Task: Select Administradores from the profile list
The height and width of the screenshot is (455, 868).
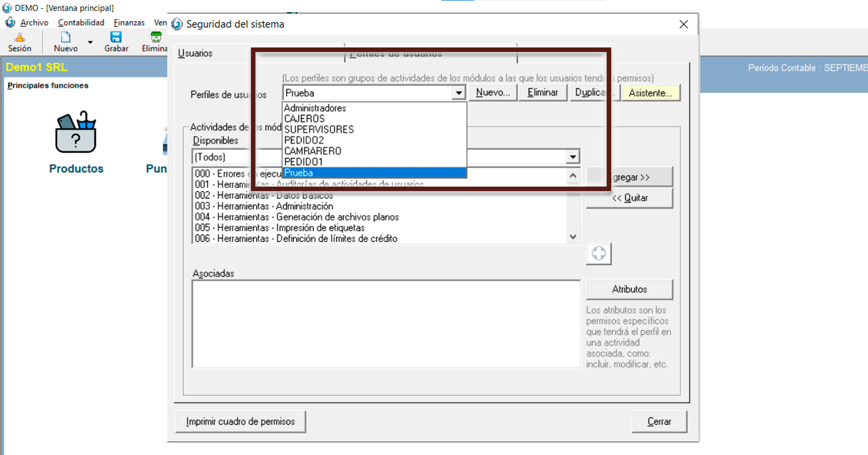Action: point(315,108)
